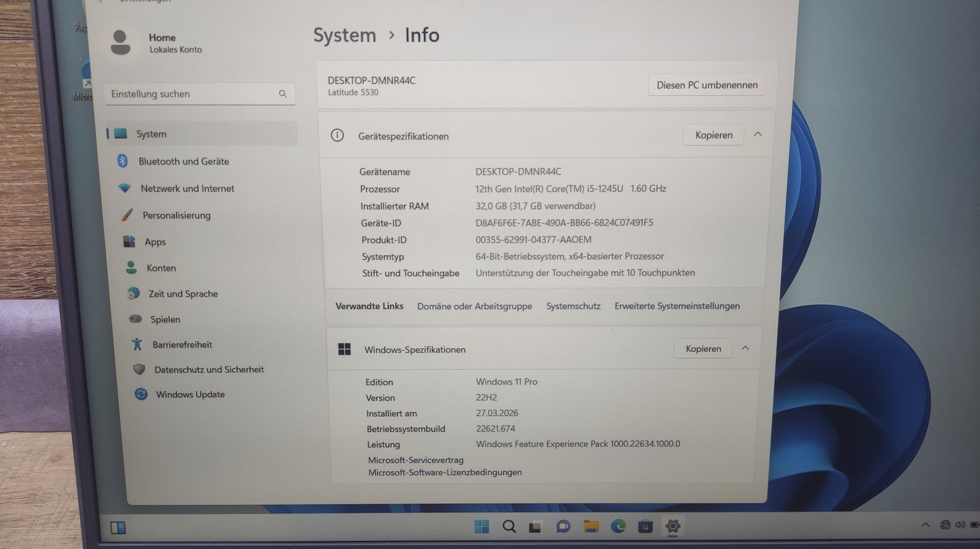This screenshot has width=980, height=549.
Task: Open the Chat app on taskbar
Action: [563, 526]
